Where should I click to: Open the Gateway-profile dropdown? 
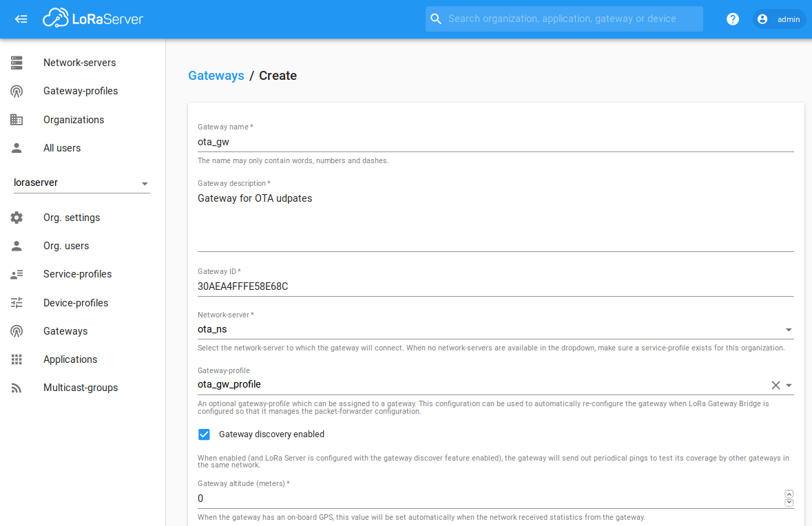click(x=789, y=385)
